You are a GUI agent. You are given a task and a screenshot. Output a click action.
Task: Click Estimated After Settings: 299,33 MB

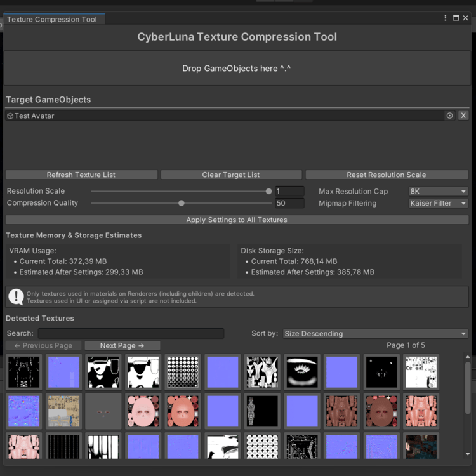(x=81, y=272)
